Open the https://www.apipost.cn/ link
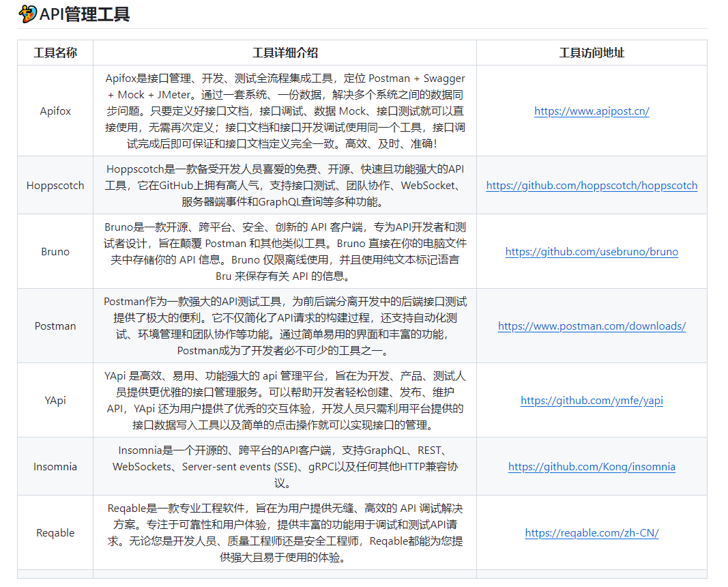The width and height of the screenshot is (728, 587). pyautogui.click(x=592, y=111)
